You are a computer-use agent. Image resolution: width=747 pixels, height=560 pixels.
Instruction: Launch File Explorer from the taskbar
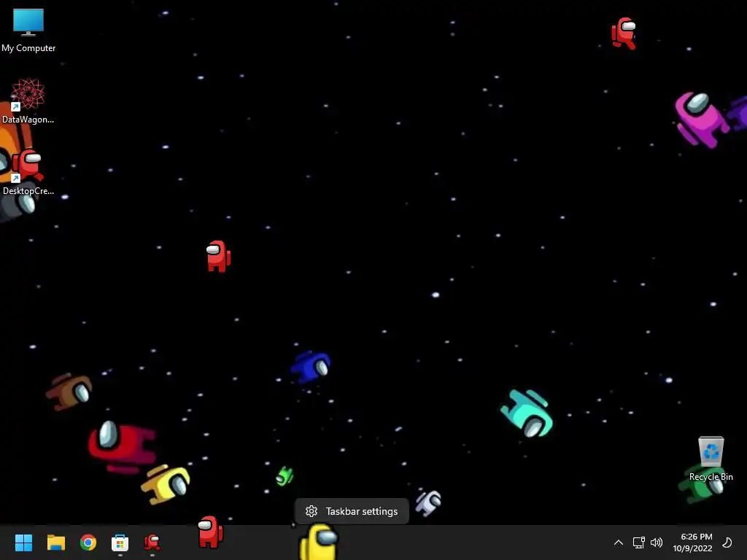point(55,542)
